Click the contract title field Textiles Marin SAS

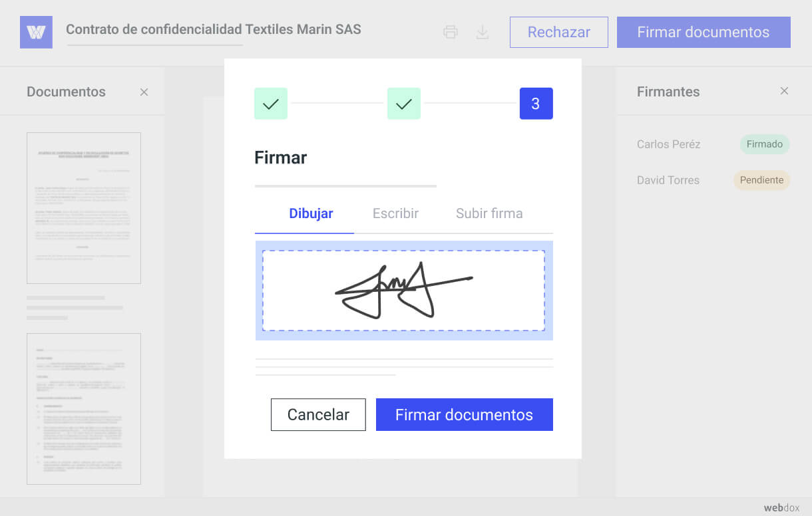[213, 29]
